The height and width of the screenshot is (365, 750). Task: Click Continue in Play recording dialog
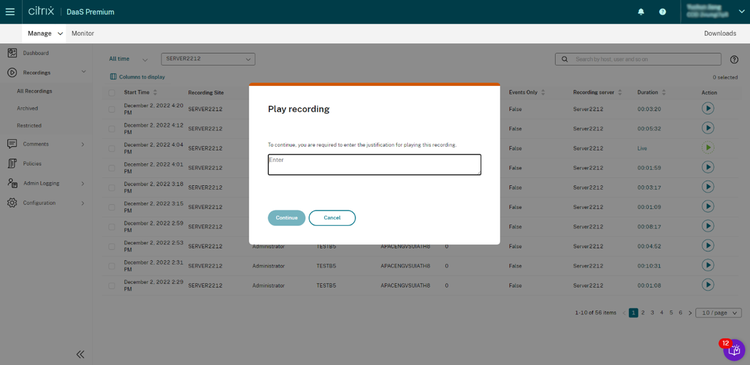pos(287,218)
